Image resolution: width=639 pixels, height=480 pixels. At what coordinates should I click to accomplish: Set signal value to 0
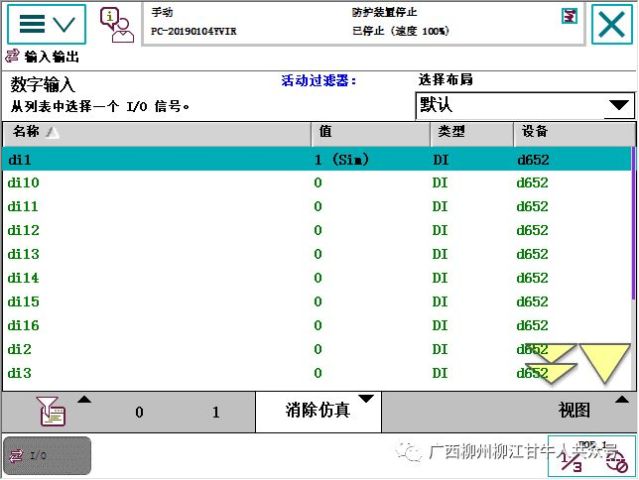coord(139,412)
